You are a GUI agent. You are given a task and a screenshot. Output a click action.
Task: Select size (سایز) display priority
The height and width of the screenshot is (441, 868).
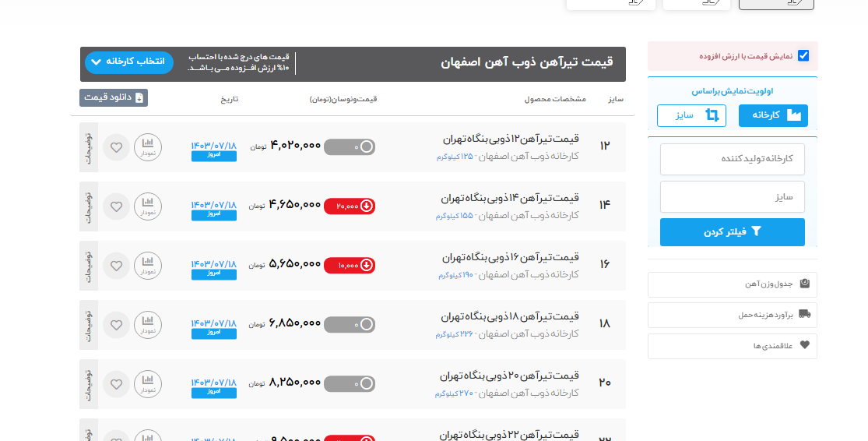click(x=691, y=115)
